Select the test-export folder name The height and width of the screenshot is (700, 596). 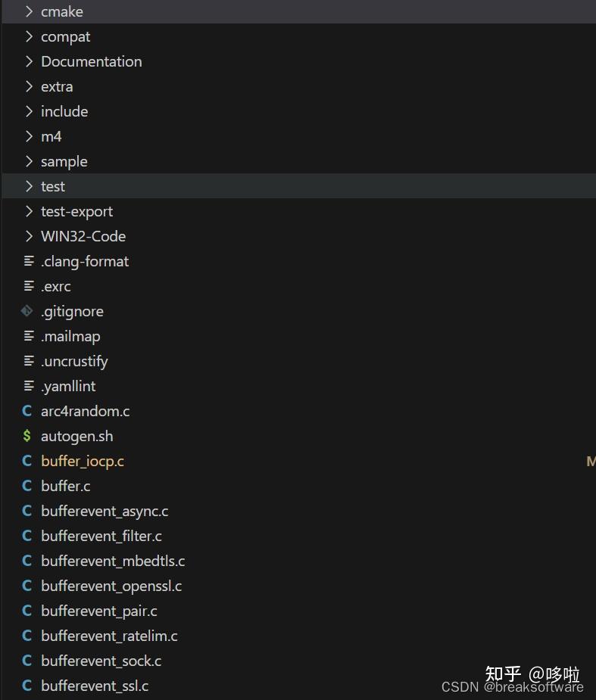[x=76, y=212]
